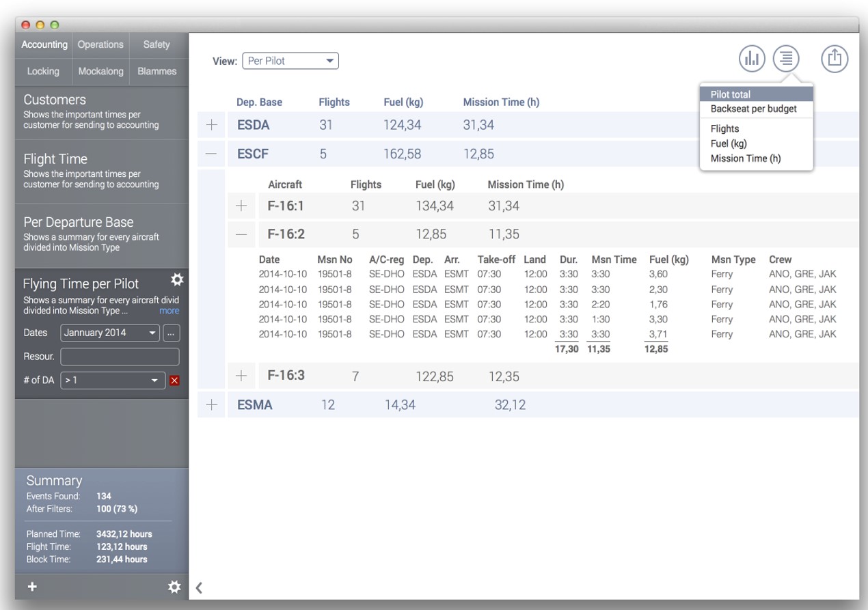Remove the # of DA filter
This screenshot has width=868, height=610.
(174, 380)
